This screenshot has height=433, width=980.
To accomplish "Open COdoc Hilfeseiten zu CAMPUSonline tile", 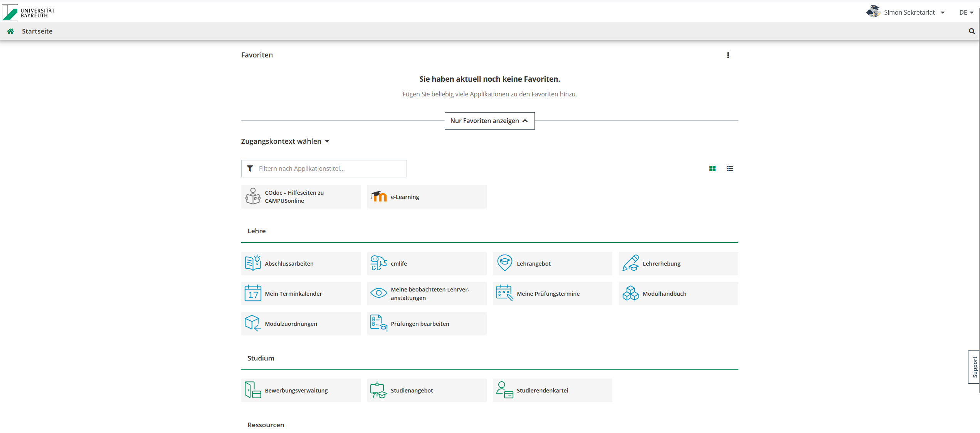I will pyautogui.click(x=301, y=197).
